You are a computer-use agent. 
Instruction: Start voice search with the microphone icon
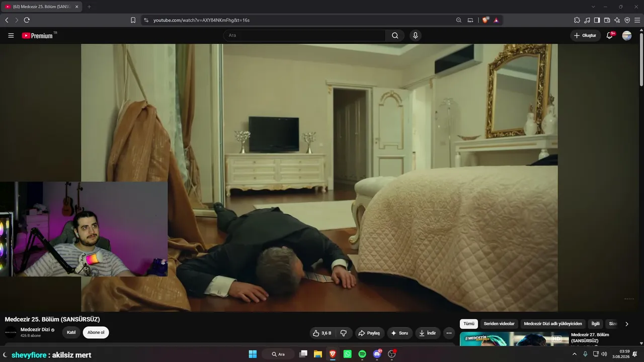click(415, 36)
